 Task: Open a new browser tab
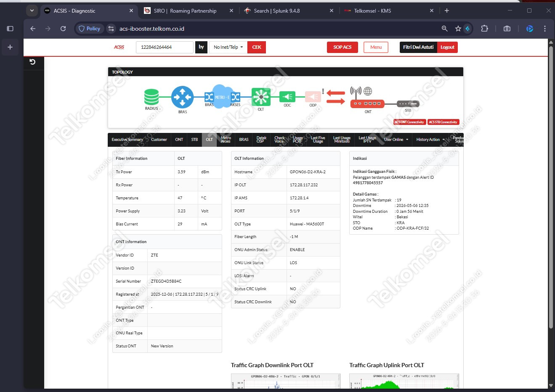[447, 11]
